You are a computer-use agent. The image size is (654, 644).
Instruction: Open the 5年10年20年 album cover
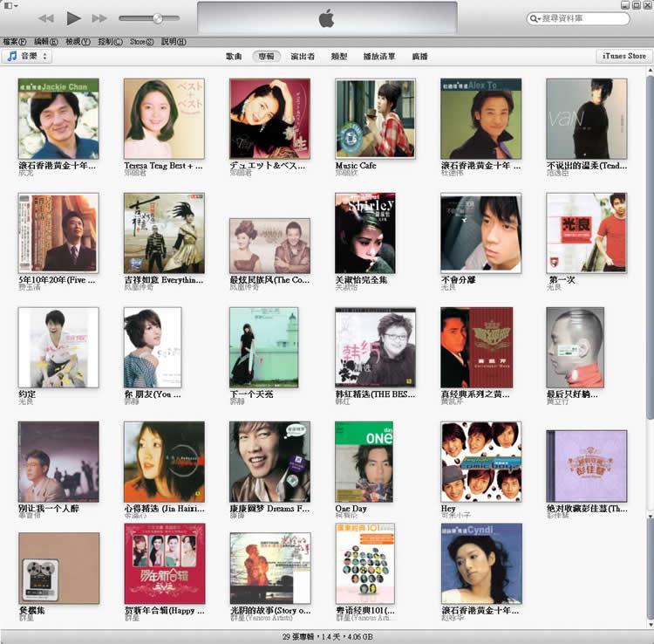click(x=58, y=233)
